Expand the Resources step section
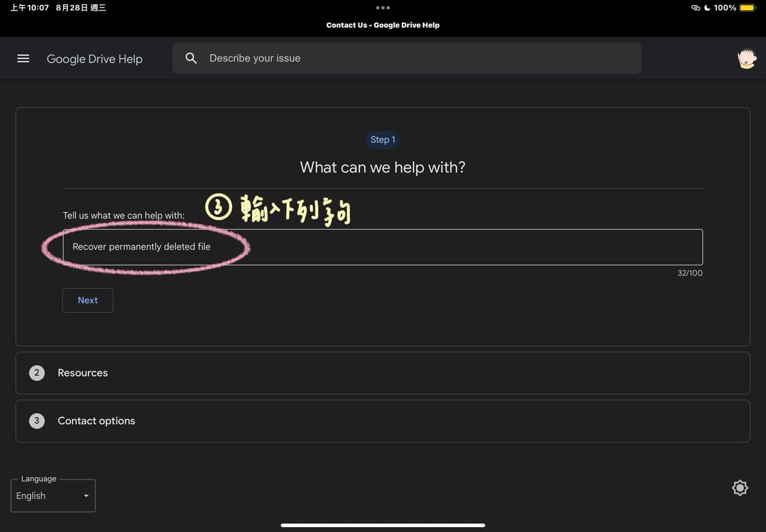This screenshot has width=766, height=532. click(x=383, y=373)
